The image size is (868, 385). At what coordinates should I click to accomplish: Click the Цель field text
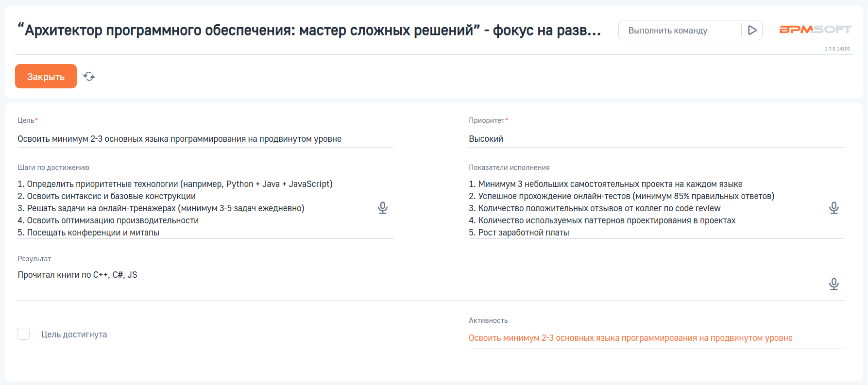click(x=180, y=139)
